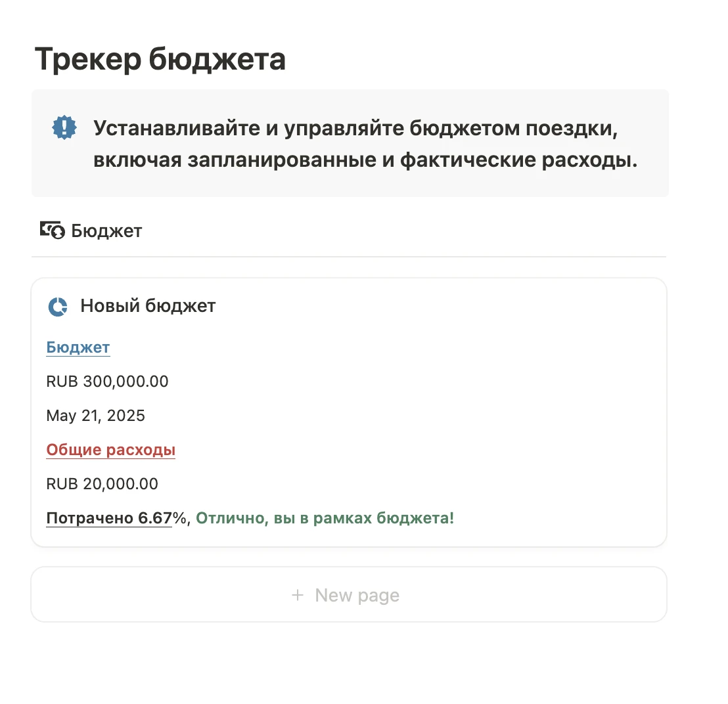Click the blue underlined Бюджет label

[78, 347]
